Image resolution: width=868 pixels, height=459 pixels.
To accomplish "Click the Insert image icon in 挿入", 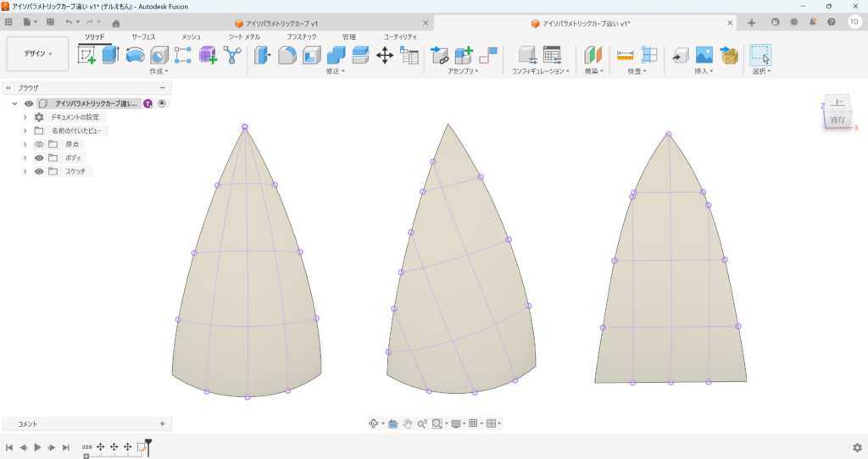I will click(704, 55).
